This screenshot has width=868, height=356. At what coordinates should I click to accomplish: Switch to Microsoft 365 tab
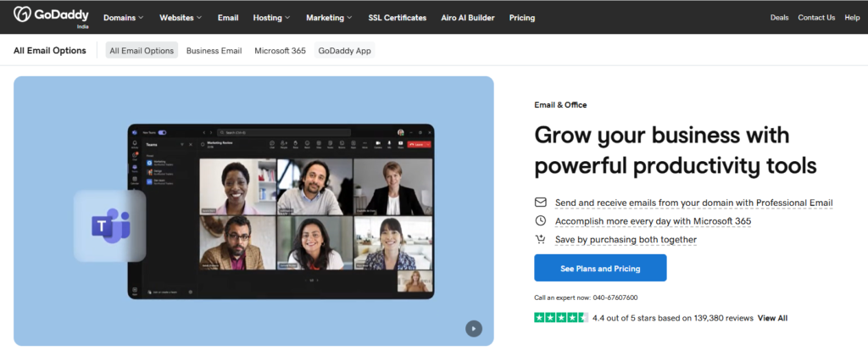click(280, 50)
